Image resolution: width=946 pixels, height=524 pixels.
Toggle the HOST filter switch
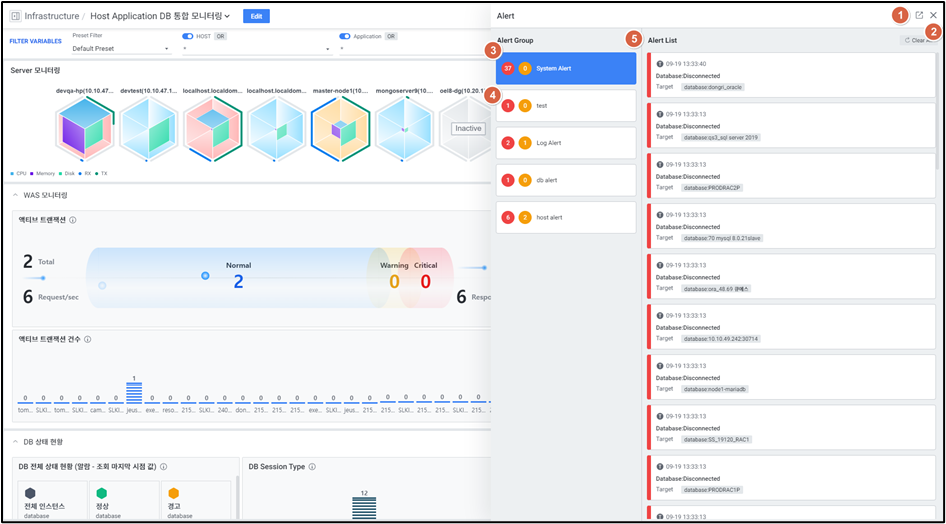coord(187,36)
